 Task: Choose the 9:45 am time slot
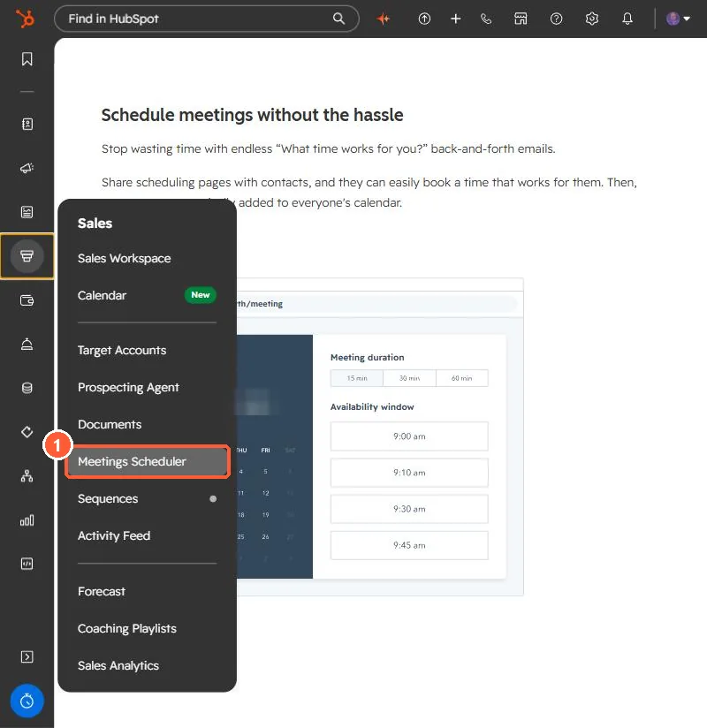click(409, 545)
